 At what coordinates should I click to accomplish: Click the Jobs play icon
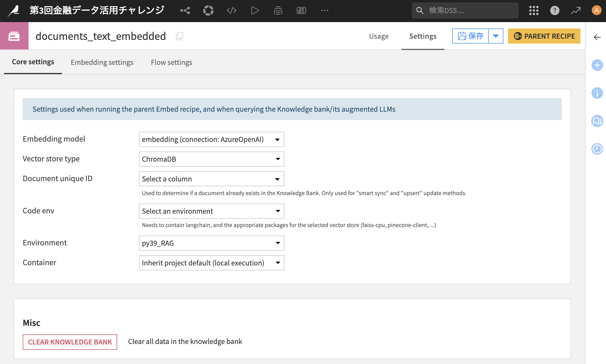[255, 11]
